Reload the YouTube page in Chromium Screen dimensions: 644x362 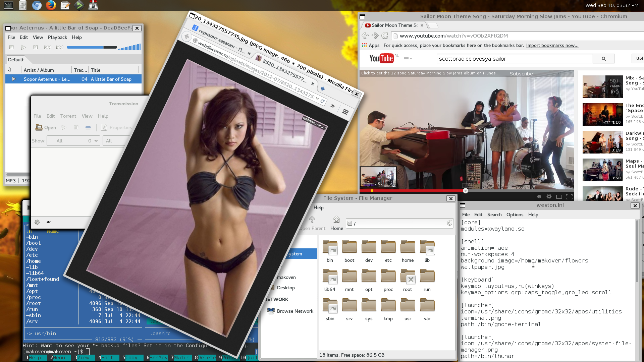click(385, 36)
